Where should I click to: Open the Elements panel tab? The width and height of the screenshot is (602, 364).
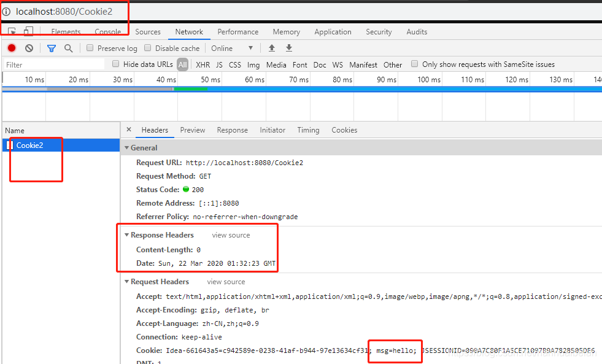66,32
